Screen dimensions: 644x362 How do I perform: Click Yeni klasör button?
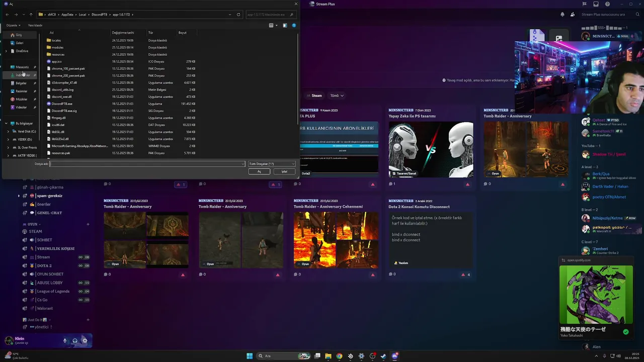click(x=35, y=25)
